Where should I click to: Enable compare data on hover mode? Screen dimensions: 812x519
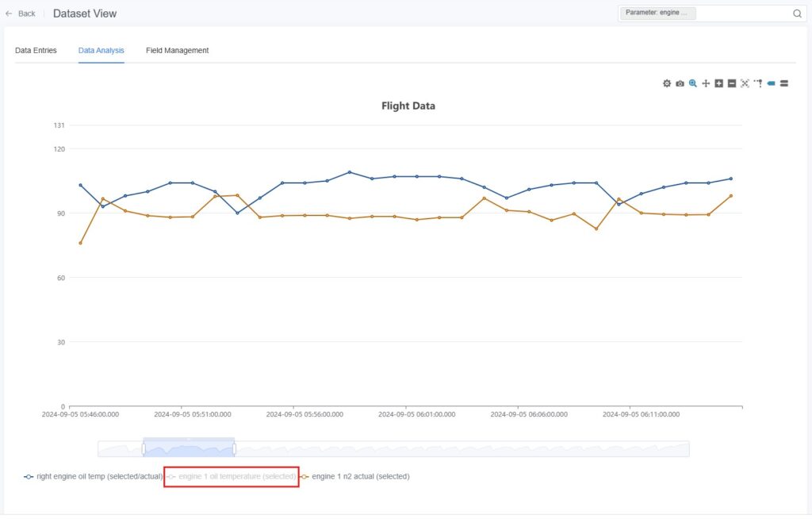click(x=783, y=83)
